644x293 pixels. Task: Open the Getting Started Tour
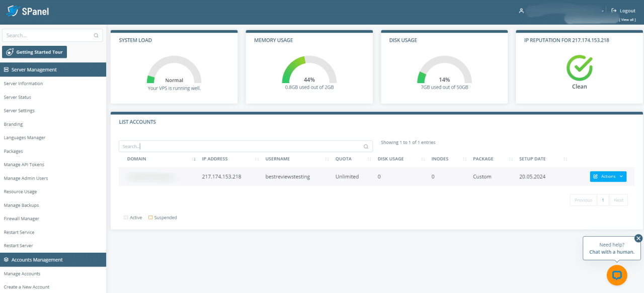(34, 52)
